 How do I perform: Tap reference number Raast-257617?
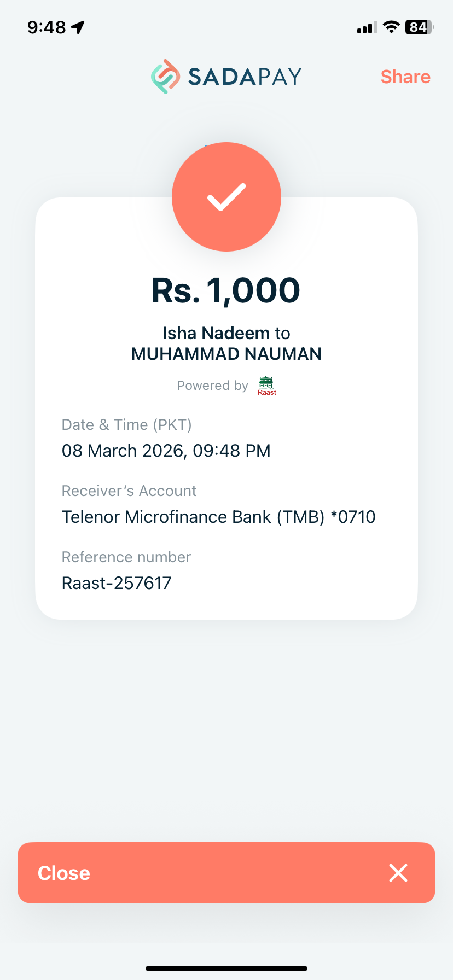click(x=117, y=583)
